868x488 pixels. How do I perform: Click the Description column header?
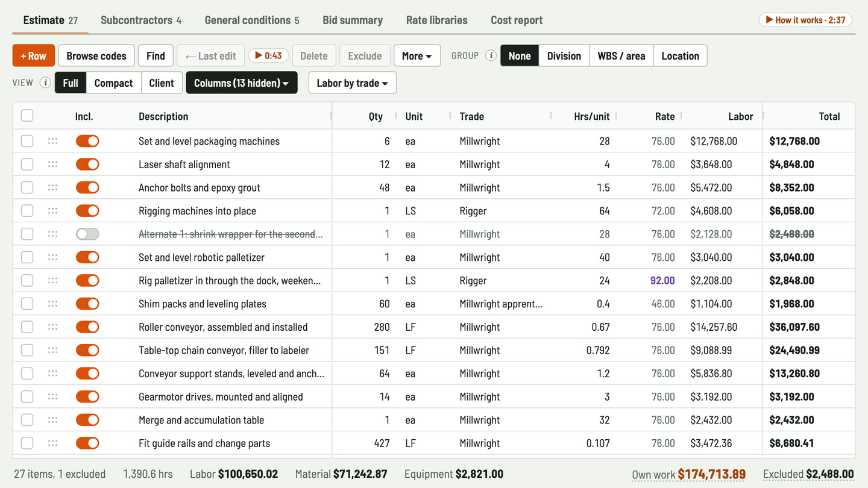click(x=163, y=116)
